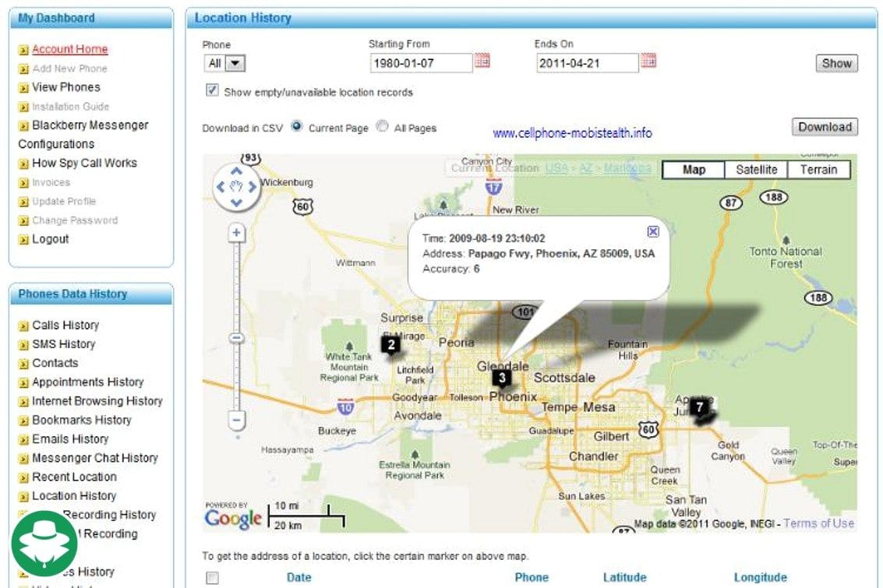Screen dimensions: 883x588
Task: Pan the map up using arrow control
Action: [237, 171]
